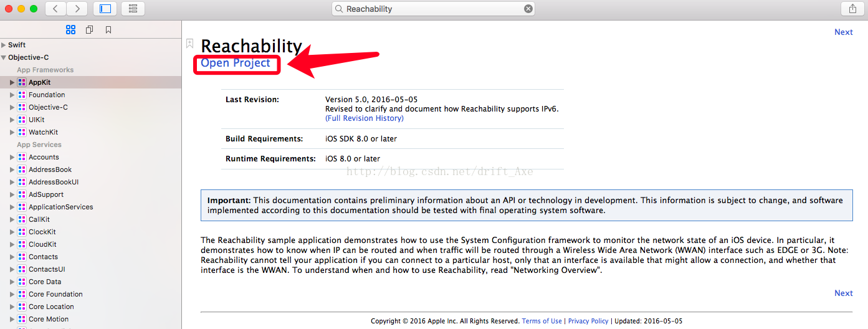Go forward with the right chevron button

(x=77, y=9)
